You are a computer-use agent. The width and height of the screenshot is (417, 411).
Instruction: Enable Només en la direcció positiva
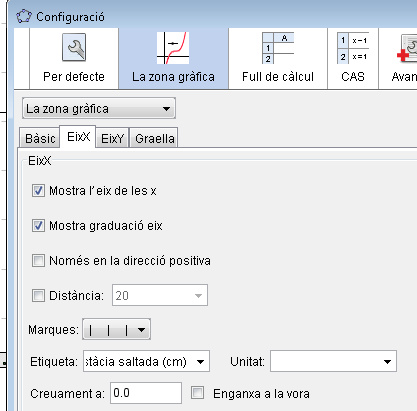coord(38,260)
